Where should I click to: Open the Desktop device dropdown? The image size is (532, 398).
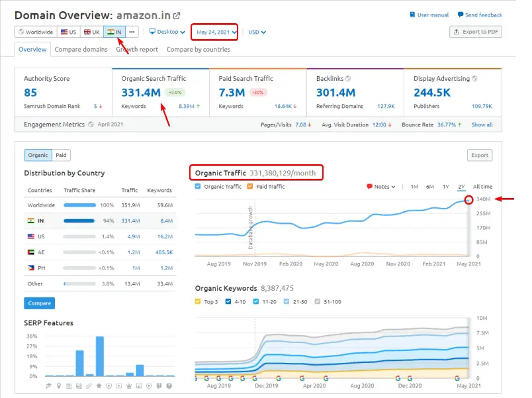pyautogui.click(x=167, y=32)
